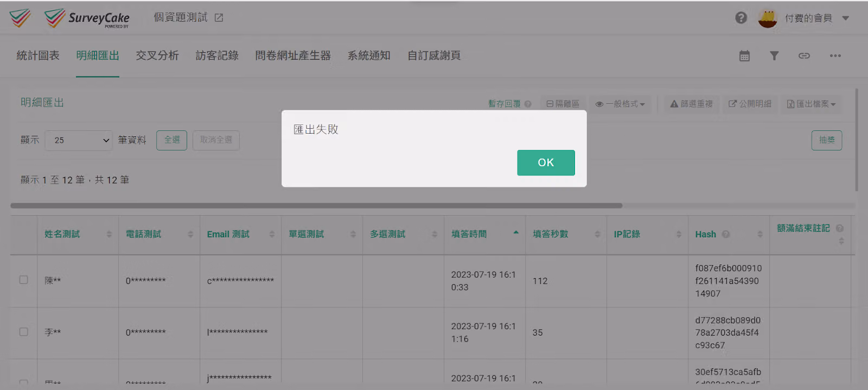This screenshot has width=868, height=390.
Task: Confirm the export failed dialog with OK
Action: [x=546, y=162]
